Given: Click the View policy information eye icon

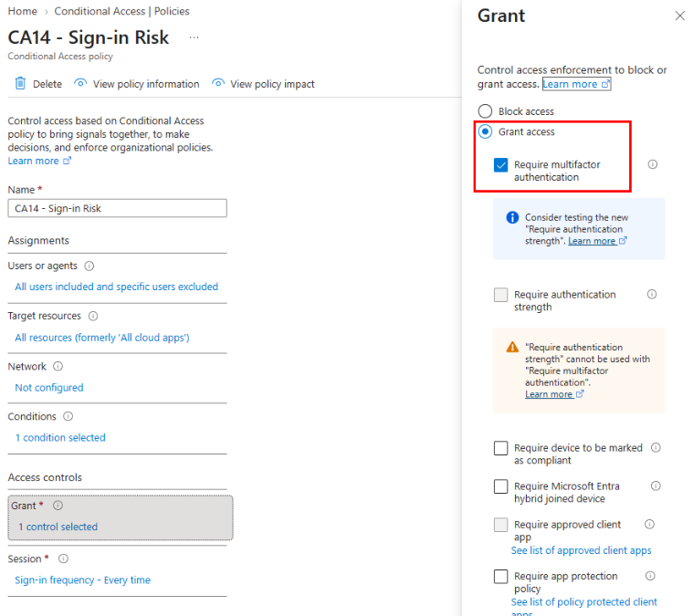Looking at the screenshot, I should tap(80, 83).
